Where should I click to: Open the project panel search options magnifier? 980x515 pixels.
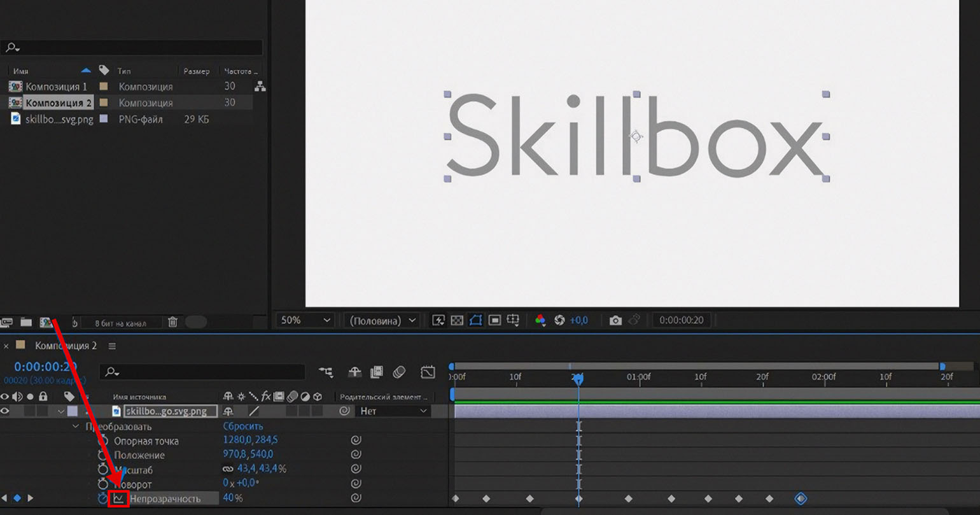[12, 48]
